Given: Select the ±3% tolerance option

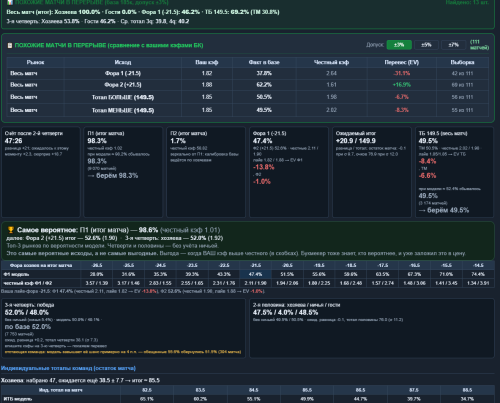Looking at the screenshot, I should click(x=399, y=45).
